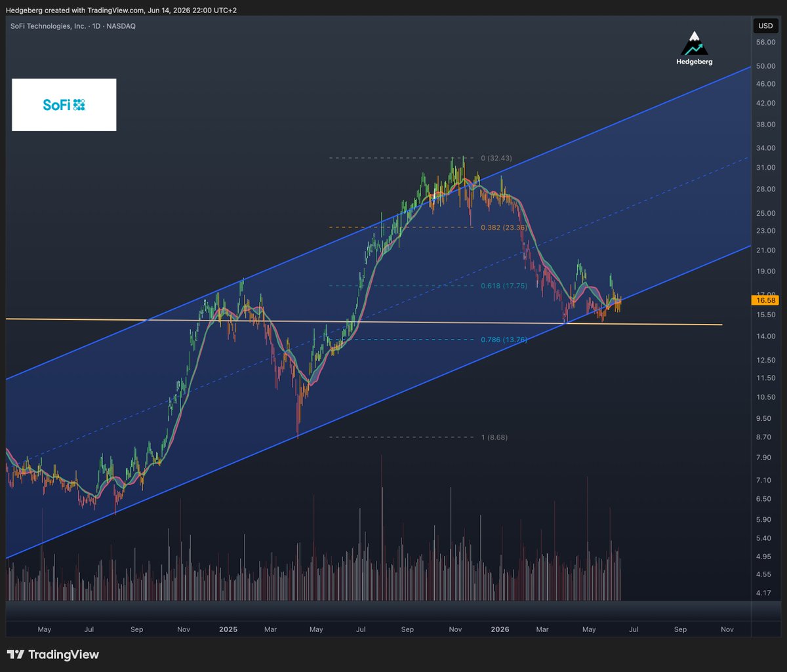Click the 42.00 price axis label
Viewport: 787px width, 672px height.
coord(765,103)
